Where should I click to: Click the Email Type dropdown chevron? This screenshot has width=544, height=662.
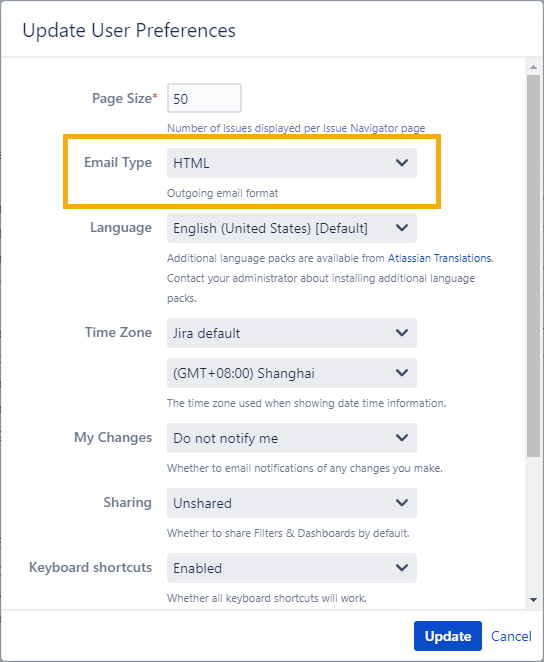coord(402,163)
